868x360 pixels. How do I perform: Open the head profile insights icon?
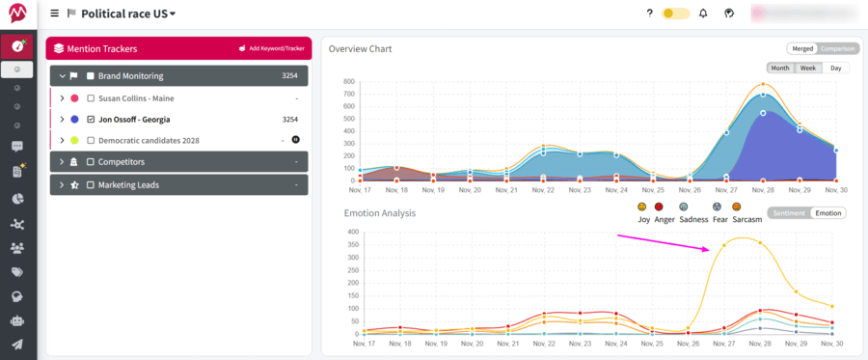pos(17,297)
